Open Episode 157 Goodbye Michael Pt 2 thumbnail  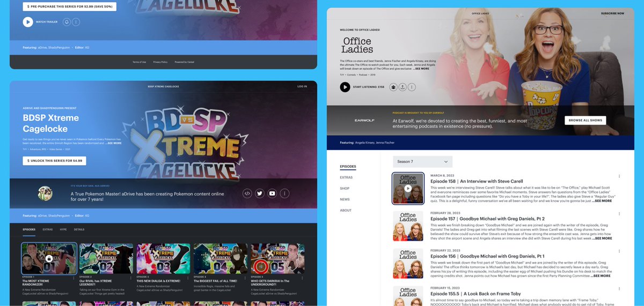[408, 226]
